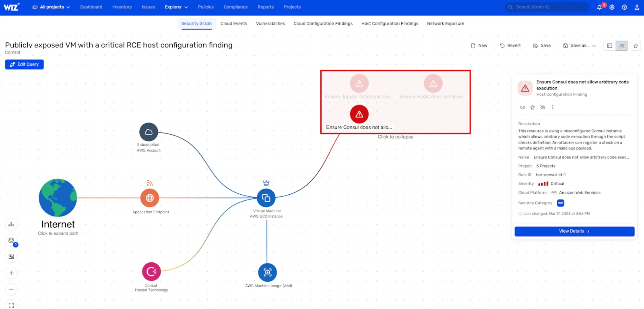Click the 'Last changed: Mar 17, 2023' text

(x=556, y=214)
